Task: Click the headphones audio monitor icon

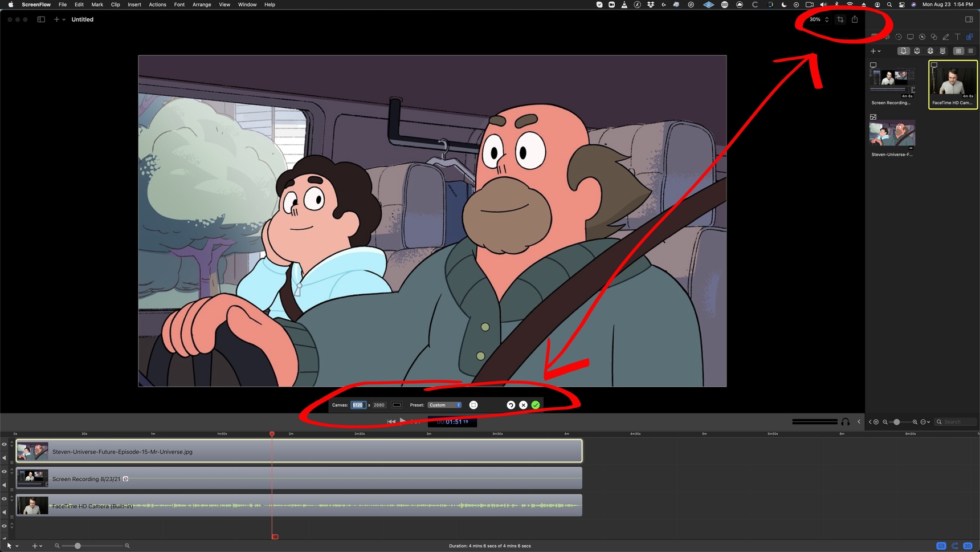Action: [846, 422]
